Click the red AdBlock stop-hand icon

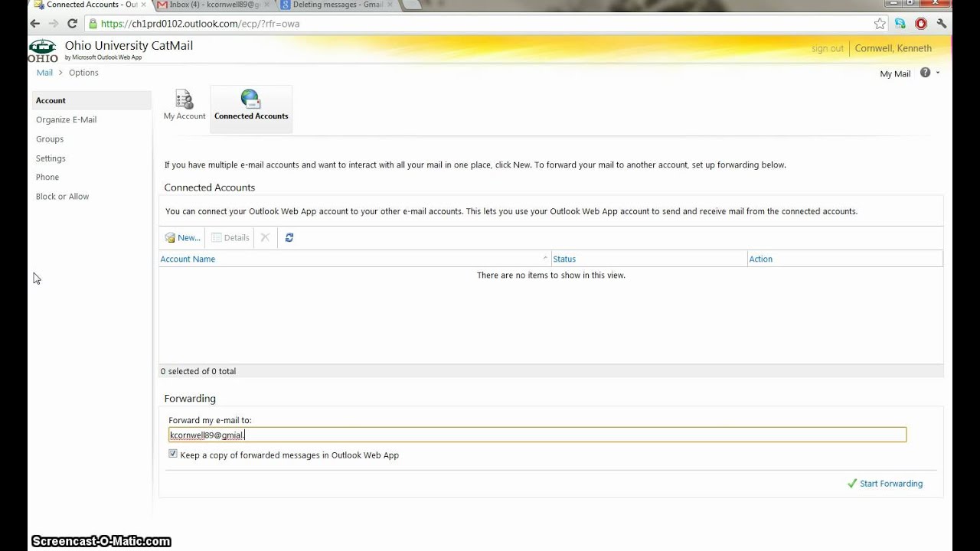(x=921, y=24)
